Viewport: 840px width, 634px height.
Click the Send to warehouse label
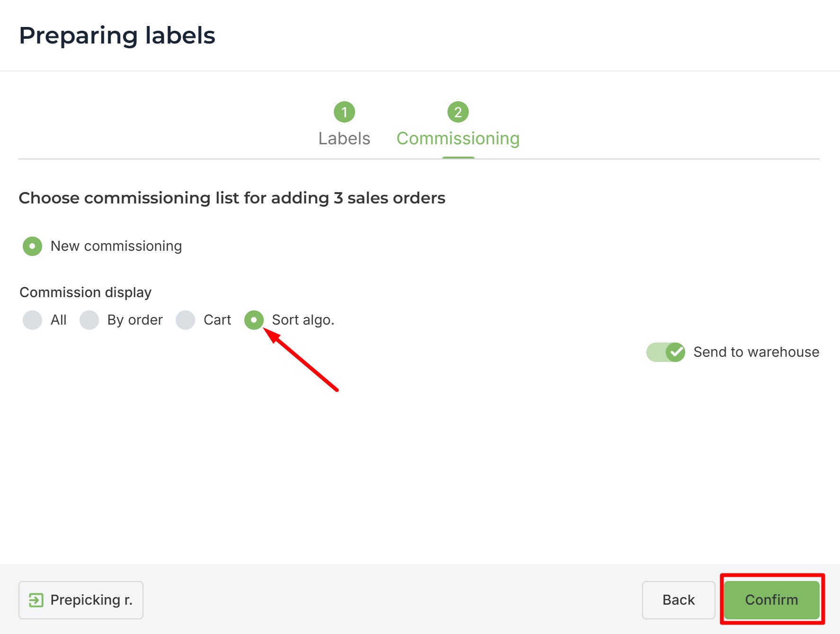(756, 352)
